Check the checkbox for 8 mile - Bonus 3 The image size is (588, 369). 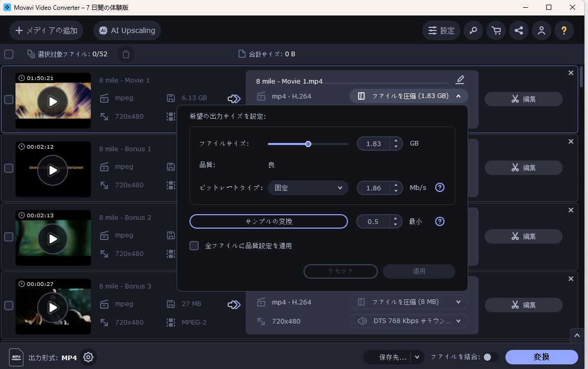(9, 305)
